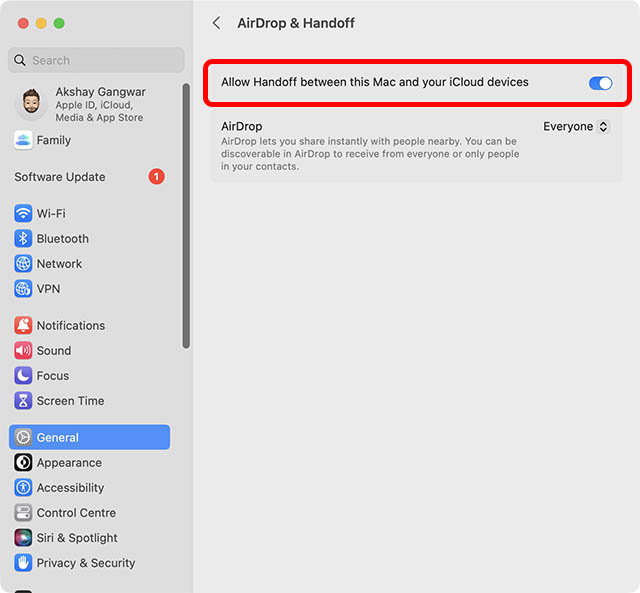Viewport: 640px width, 593px height.
Task: Open the Control Centre icon
Action: [23, 513]
